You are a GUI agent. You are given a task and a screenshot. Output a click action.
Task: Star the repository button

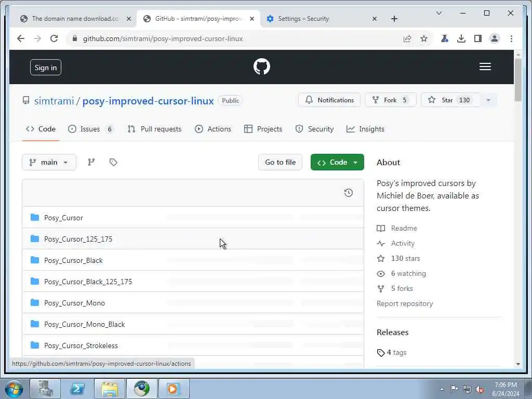click(x=451, y=100)
